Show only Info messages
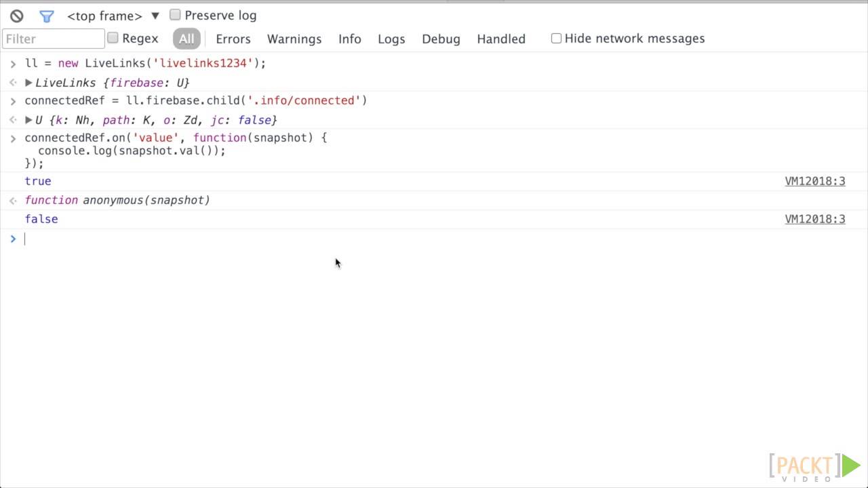868x488 pixels. [350, 39]
